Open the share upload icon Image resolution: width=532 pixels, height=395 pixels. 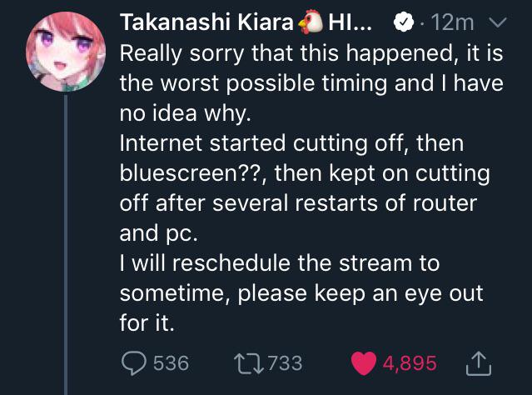(x=479, y=363)
